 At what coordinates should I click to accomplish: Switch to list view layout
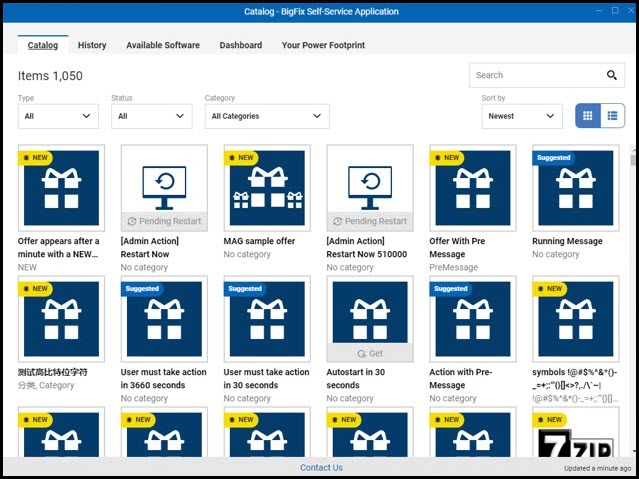click(x=612, y=116)
